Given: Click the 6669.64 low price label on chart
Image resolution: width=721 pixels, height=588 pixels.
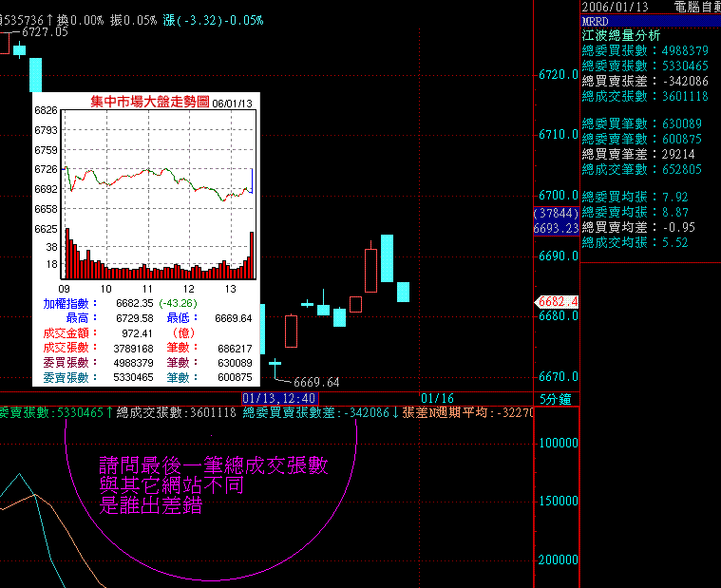Looking at the screenshot, I should click(x=316, y=383).
